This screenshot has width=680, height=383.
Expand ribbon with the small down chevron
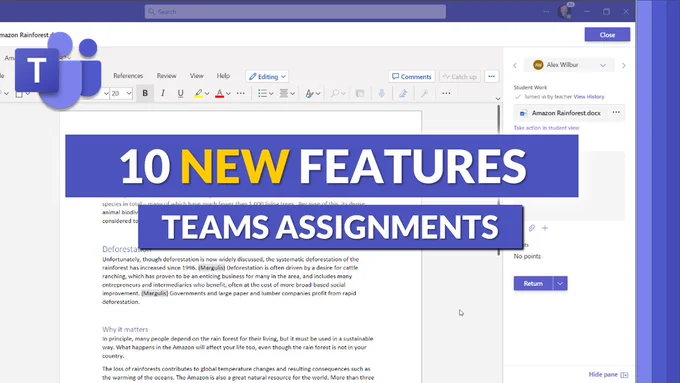pos(498,99)
